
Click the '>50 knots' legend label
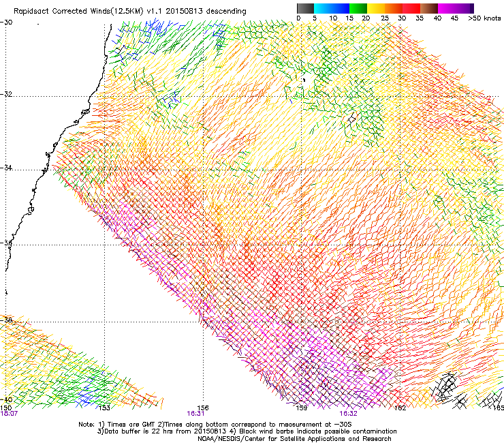pyautogui.click(x=484, y=18)
